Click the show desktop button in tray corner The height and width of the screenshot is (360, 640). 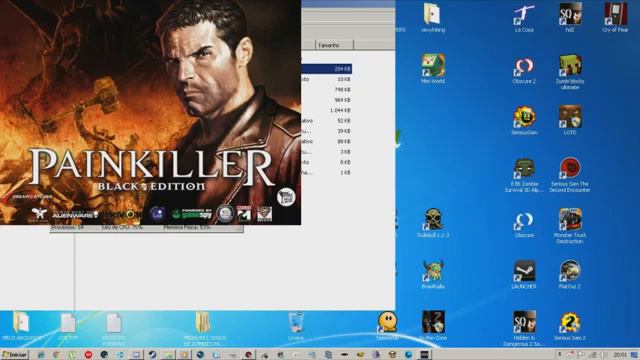tap(635, 355)
